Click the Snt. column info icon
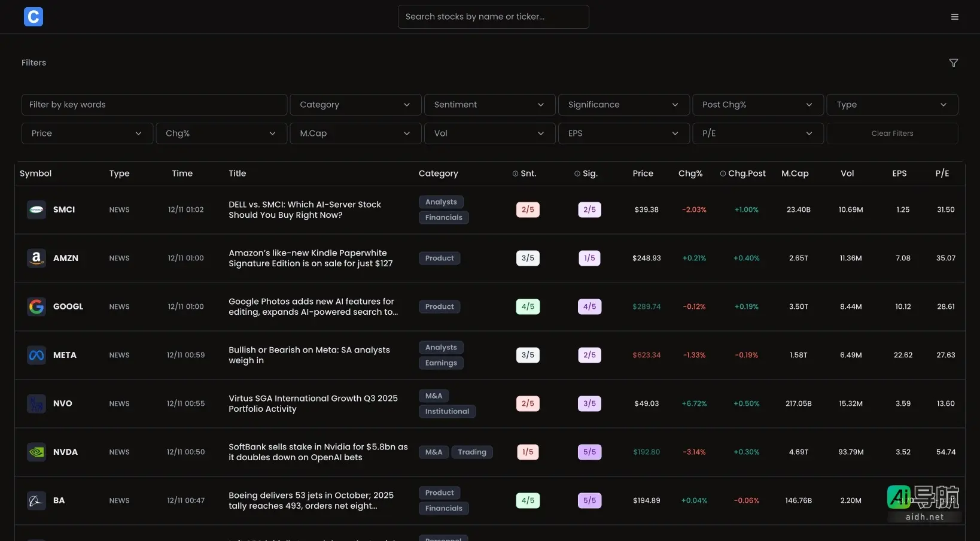980x541 pixels. pos(515,174)
